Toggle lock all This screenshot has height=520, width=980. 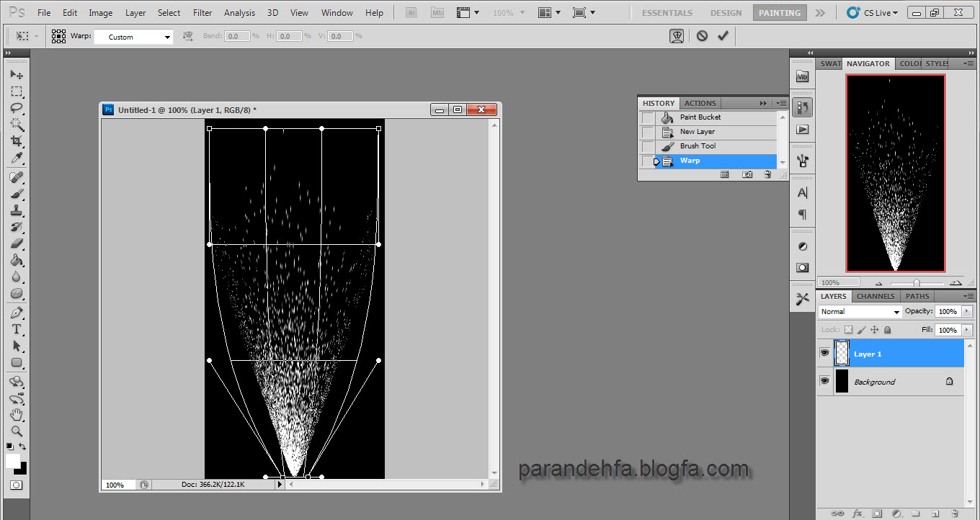tap(887, 330)
